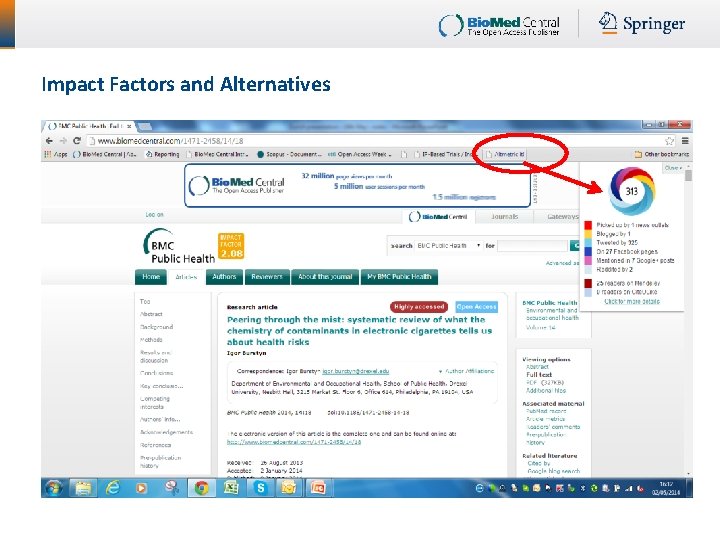Close the Altmetric popup

(x=673, y=168)
